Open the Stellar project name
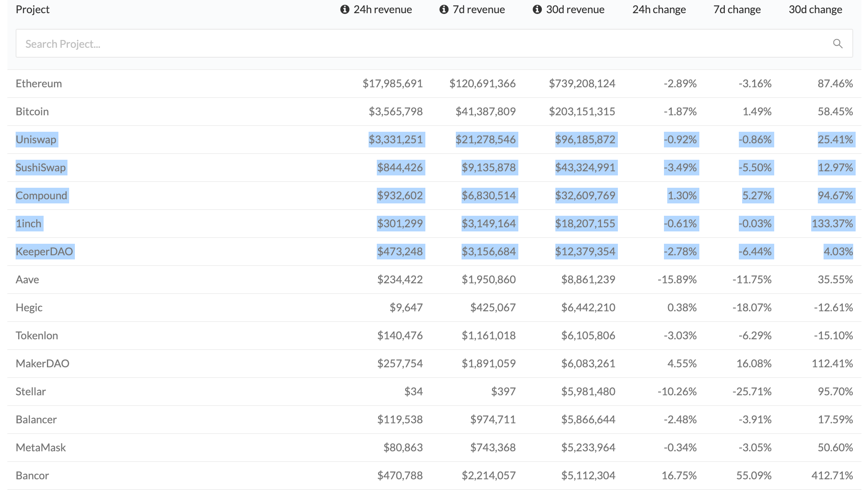 click(x=30, y=392)
